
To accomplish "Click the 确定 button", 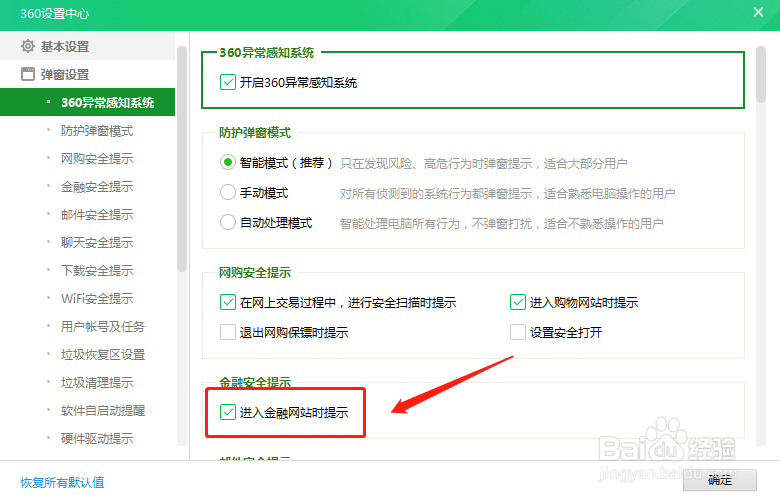I will tap(720, 480).
